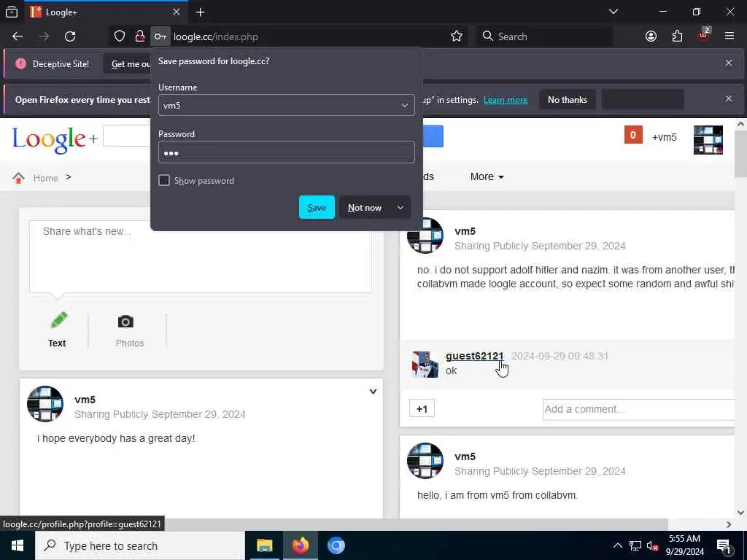The height and width of the screenshot is (560, 747).
Task: Click the muted volume tray icon
Action: click(653, 545)
